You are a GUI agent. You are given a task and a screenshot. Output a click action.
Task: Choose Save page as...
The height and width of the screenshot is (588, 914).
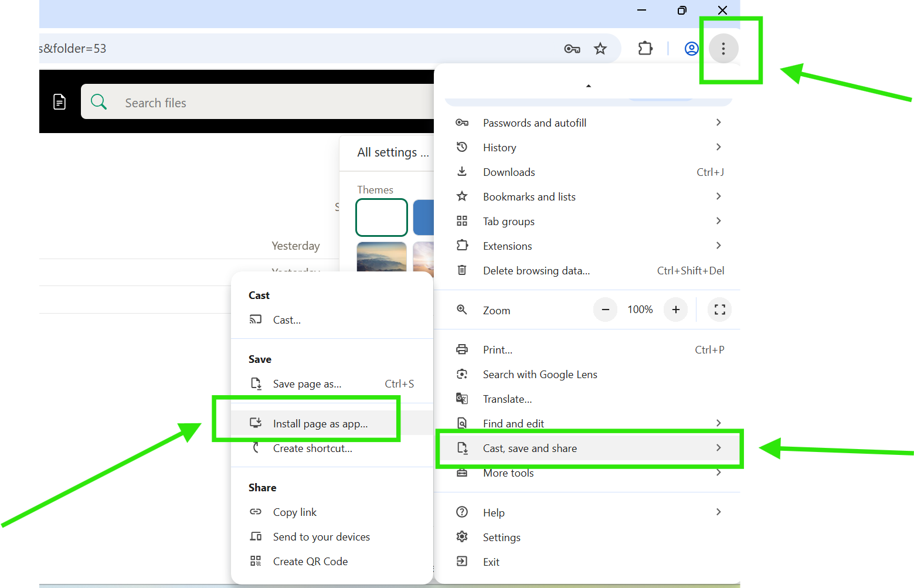click(x=332, y=383)
